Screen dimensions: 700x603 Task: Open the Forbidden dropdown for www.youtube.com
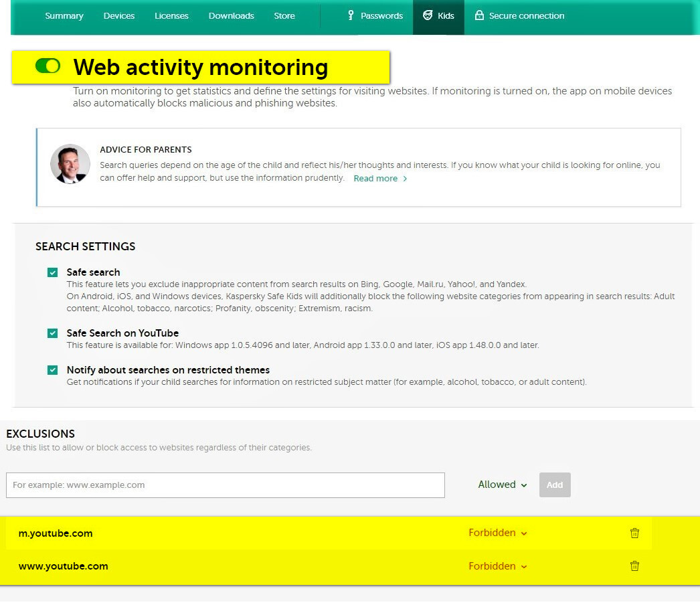coord(498,566)
